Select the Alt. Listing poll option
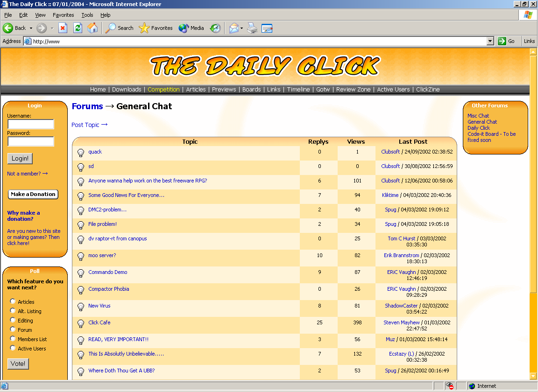538x392 pixels. (13, 310)
